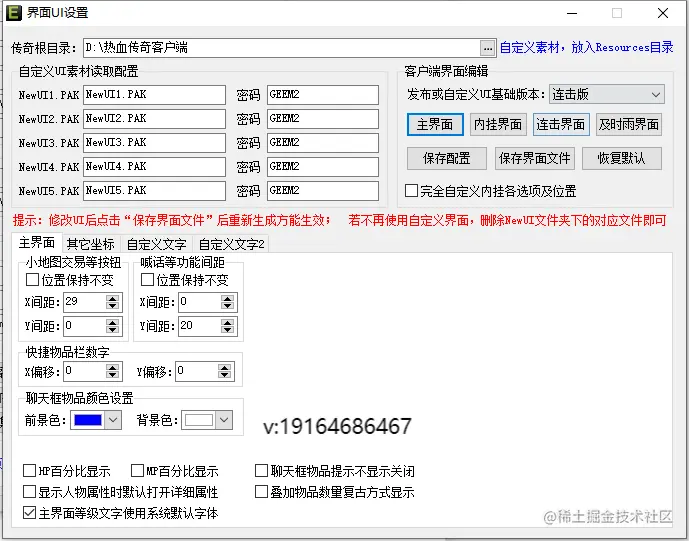Switch to the 其它坐标 tab
This screenshot has width=689, height=541.
pos(91,244)
